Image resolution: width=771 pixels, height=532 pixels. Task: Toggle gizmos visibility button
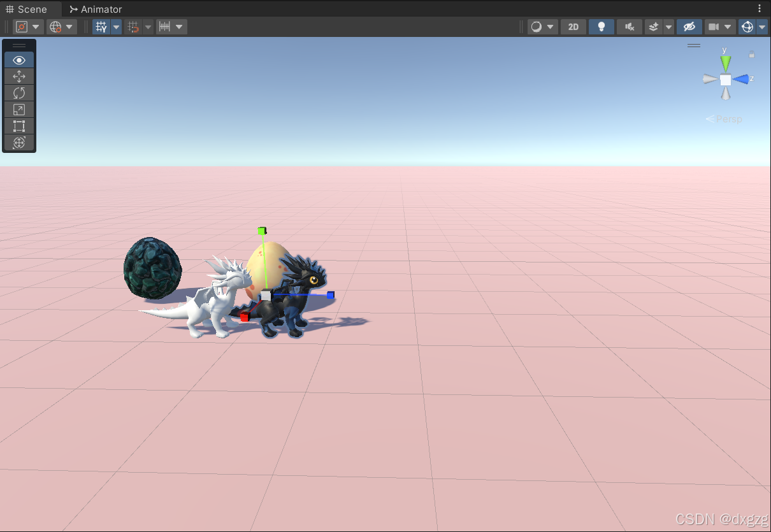(x=747, y=27)
